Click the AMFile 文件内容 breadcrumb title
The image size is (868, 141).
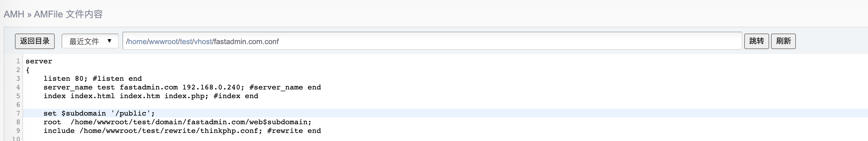(x=68, y=14)
